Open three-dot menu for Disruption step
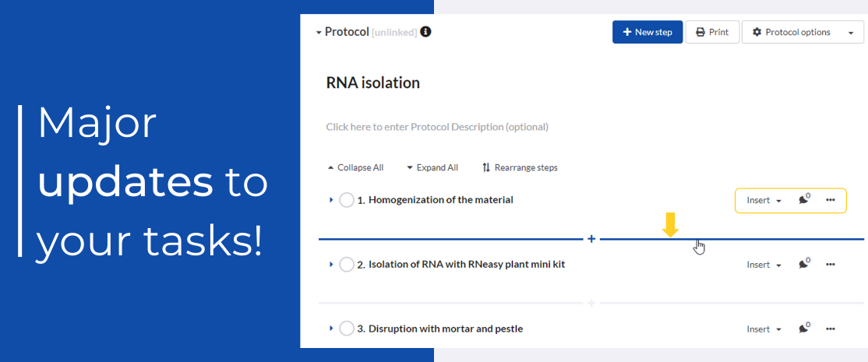The image size is (868, 362). pos(830,329)
